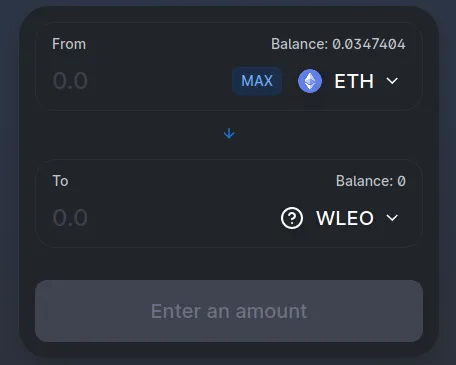Click the word Balance in To panel
The image size is (456, 365).
(x=363, y=181)
